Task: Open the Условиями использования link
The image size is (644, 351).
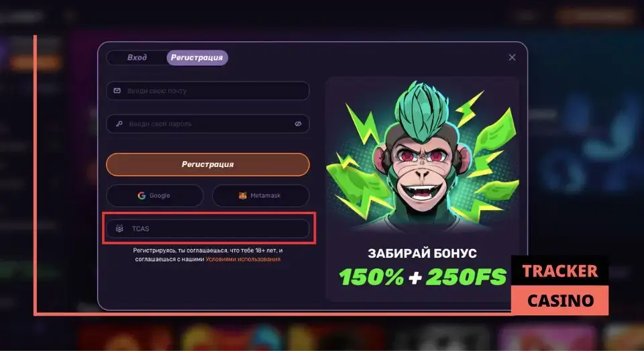Action: tap(243, 259)
